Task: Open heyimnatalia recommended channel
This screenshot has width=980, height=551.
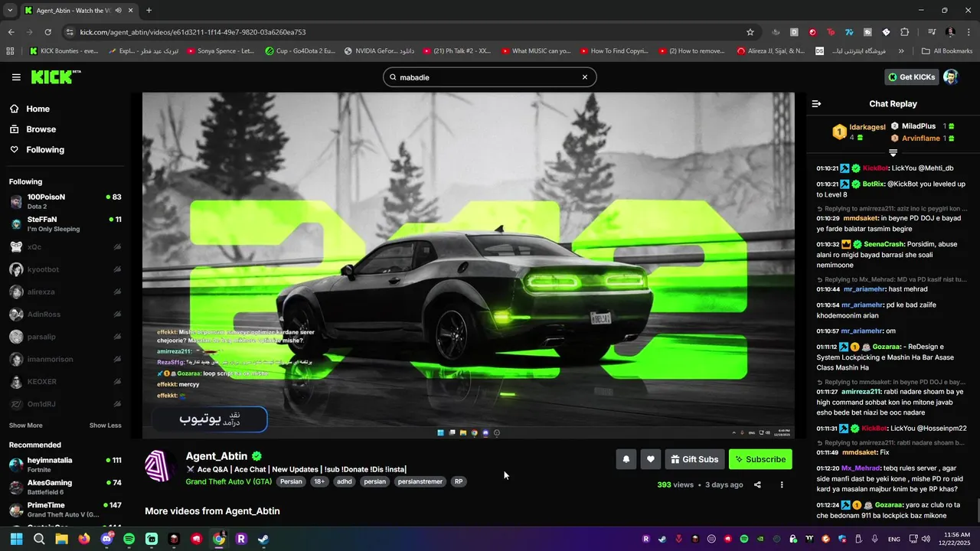Action: click(x=65, y=465)
